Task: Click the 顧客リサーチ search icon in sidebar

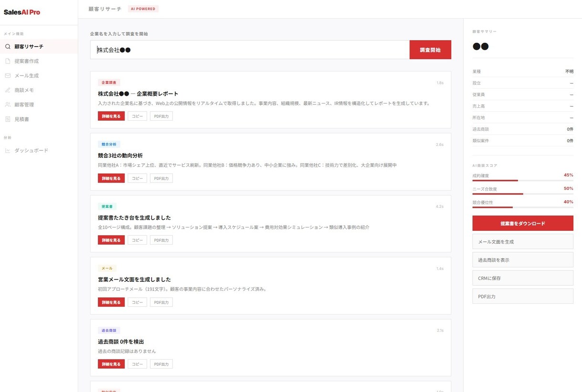Action: 8,47
